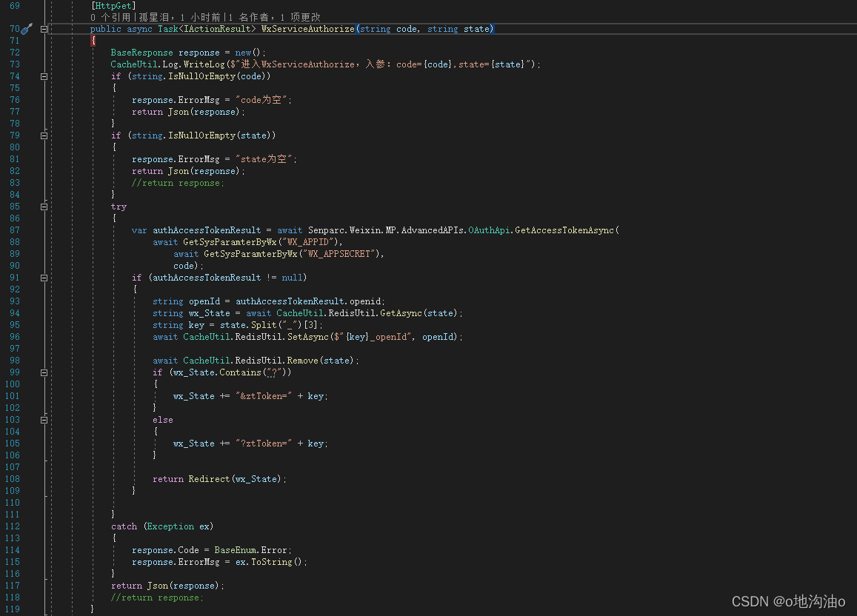Click Remove on the RedisUtil.Remove(state) line
857x616 pixels.
tap(302, 361)
